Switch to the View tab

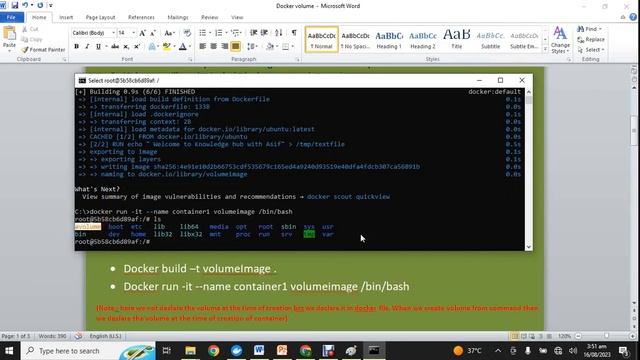coord(237,17)
